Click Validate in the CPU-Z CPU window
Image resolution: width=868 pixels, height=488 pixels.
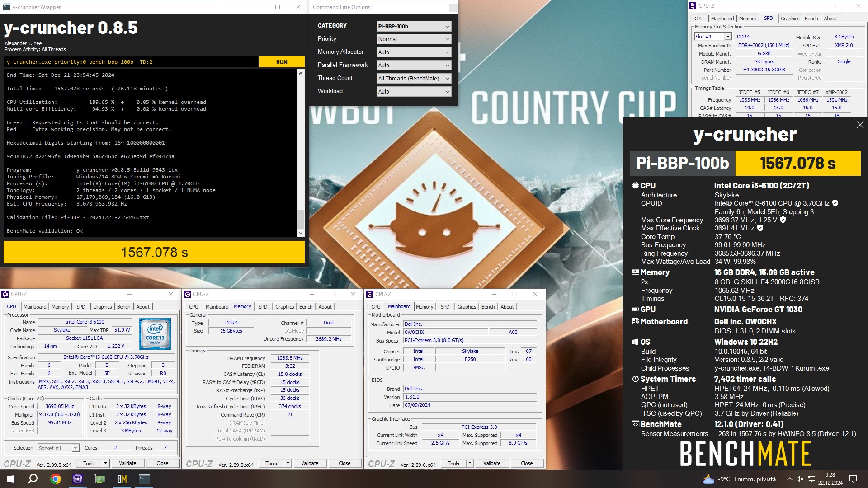point(127,463)
